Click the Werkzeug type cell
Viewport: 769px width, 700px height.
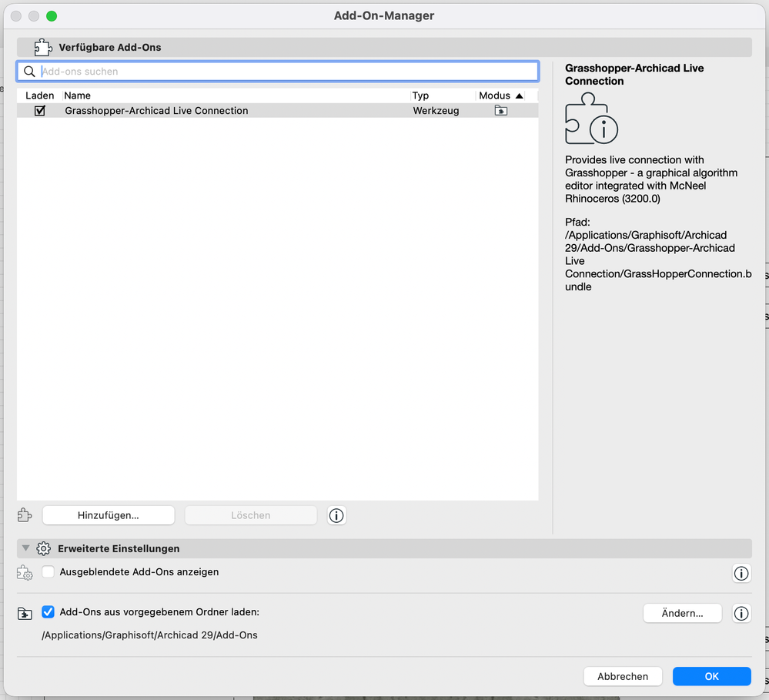436,111
